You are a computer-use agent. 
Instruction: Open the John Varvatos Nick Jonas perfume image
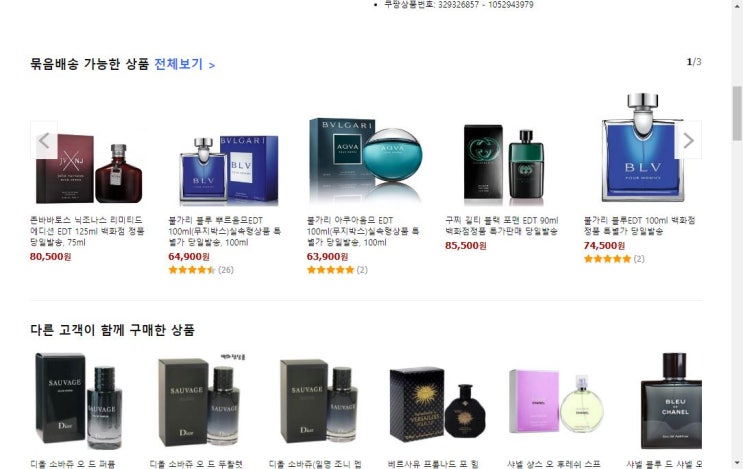coord(89,168)
